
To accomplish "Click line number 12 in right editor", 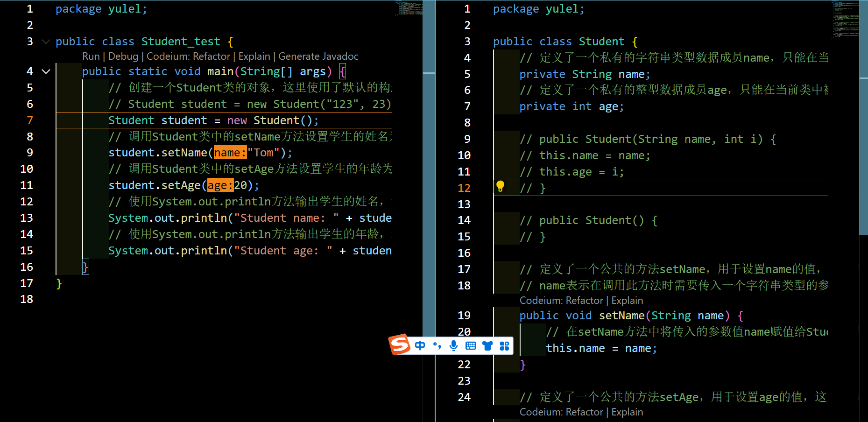I will coord(464,188).
